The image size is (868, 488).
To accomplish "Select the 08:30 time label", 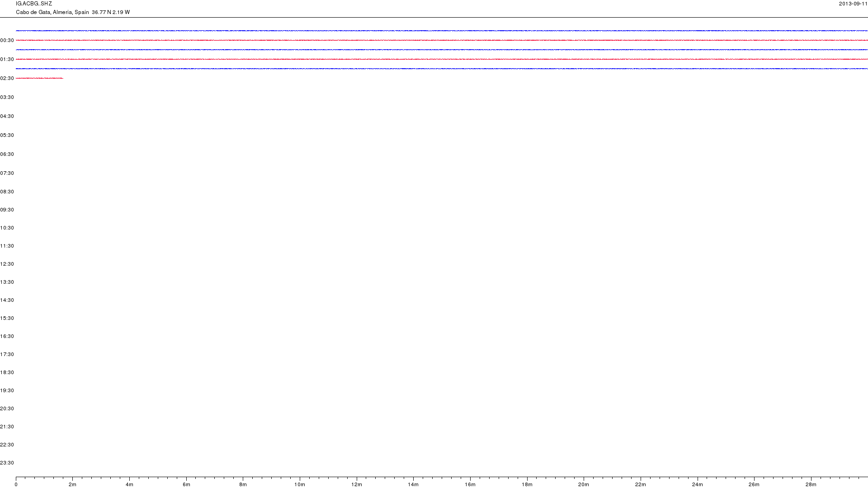I will [7, 192].
